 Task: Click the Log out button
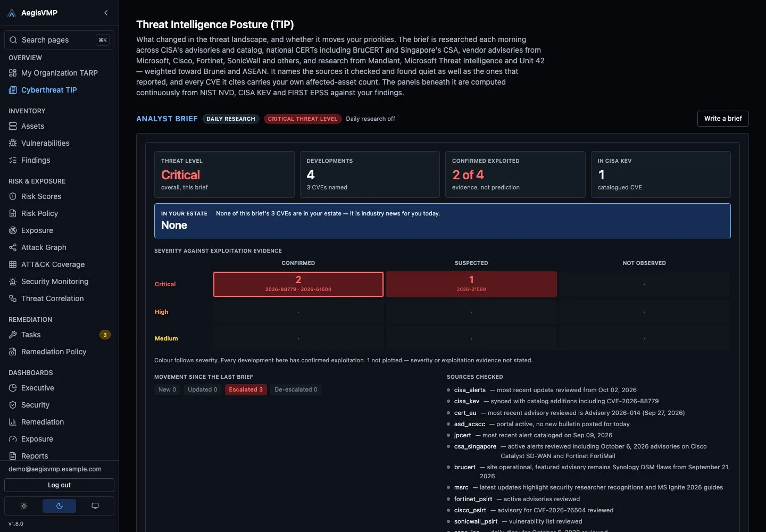click(x=59, y=485)
